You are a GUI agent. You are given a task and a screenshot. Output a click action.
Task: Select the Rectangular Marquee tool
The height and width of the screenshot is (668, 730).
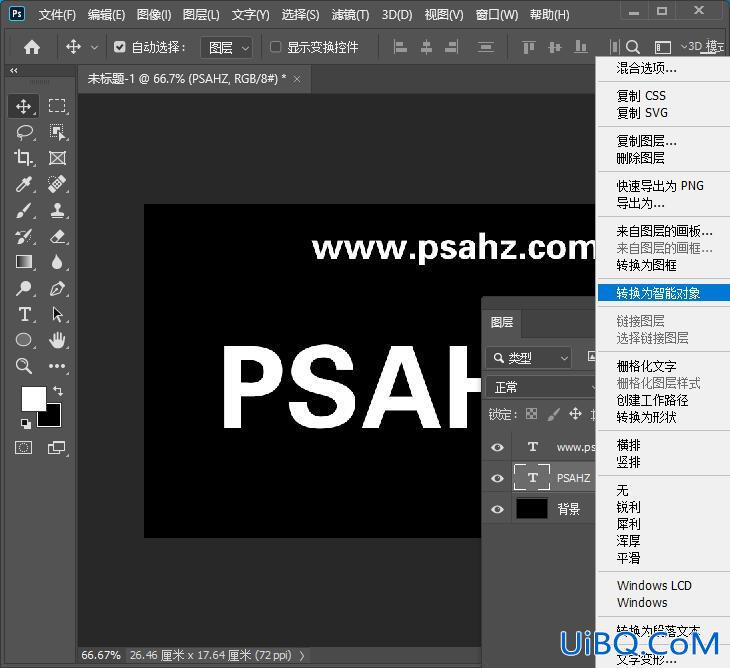[57, 106]
